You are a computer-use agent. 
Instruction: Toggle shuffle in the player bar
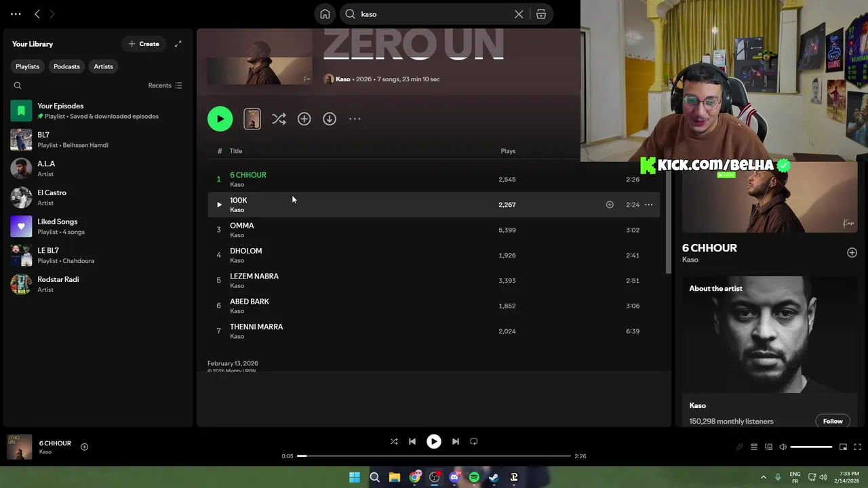point(394,441)
